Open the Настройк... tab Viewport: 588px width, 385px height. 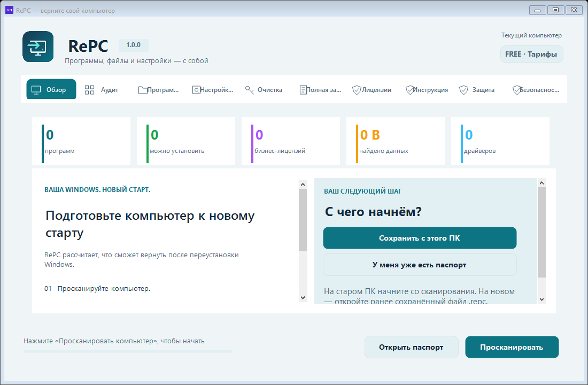[x=213, y=90]
